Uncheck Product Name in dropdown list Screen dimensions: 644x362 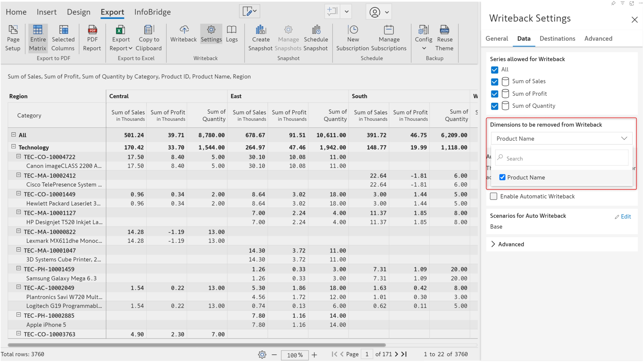(x=502, y=177)
